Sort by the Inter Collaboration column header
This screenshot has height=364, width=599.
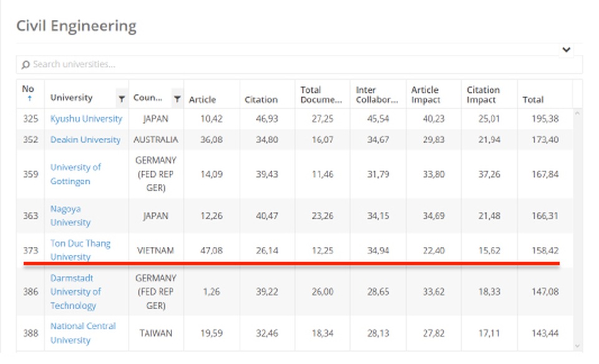pyautogui.click(x=377, y=95)
